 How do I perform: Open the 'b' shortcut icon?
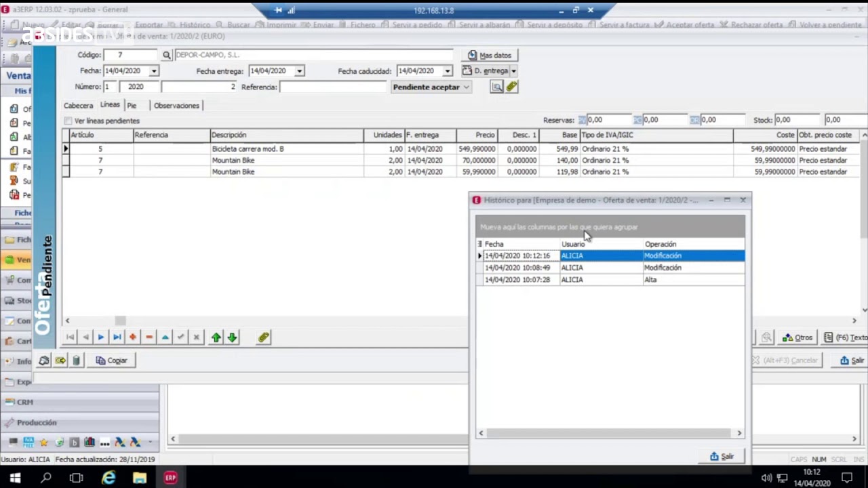[x=75, y=442]
